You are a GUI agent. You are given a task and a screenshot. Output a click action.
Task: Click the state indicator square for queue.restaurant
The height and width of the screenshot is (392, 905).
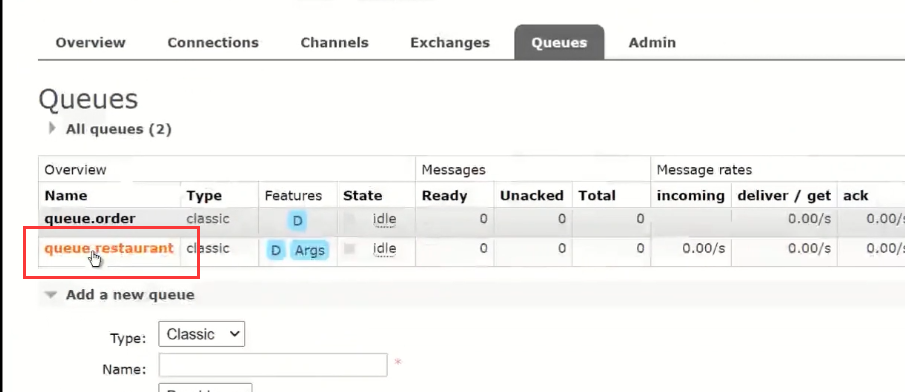coord(349,249)
